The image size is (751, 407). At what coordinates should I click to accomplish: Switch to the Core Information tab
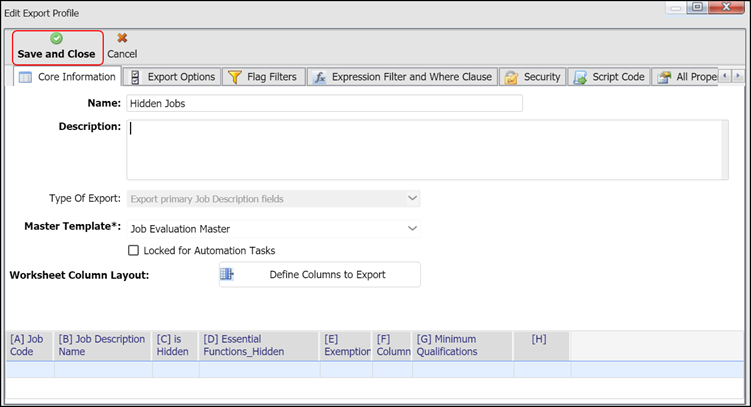click(x=68, y=77)
